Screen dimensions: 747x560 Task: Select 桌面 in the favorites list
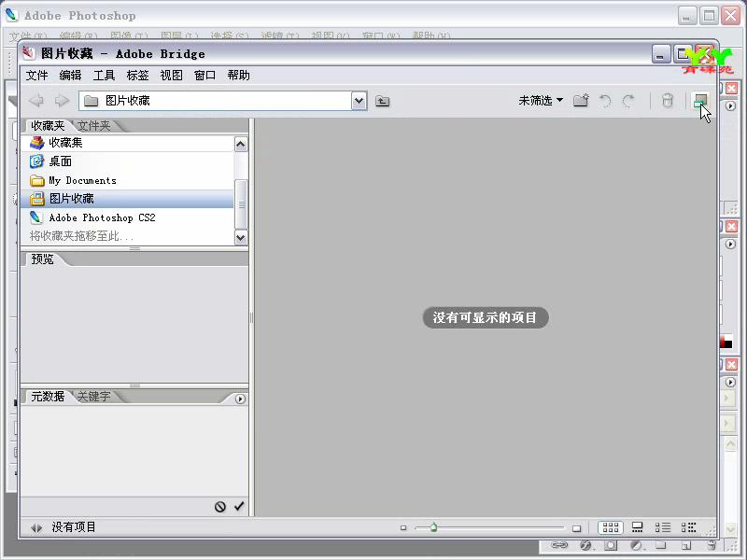pos(127,161)
